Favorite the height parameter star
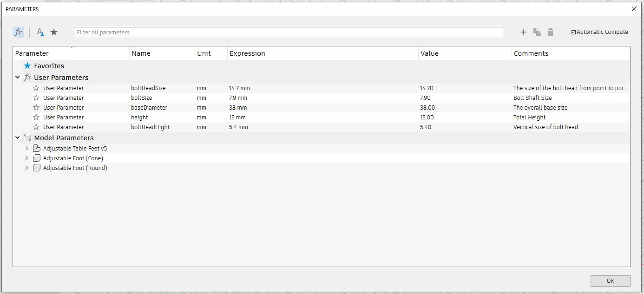Image resolution: width=644 pixels, height=294 pixels. point(36,117)
